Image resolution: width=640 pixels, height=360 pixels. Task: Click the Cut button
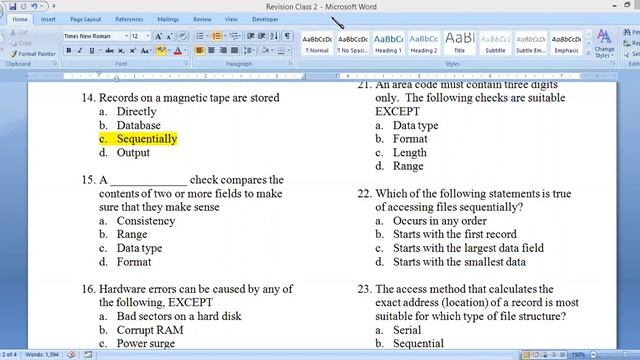19,32
